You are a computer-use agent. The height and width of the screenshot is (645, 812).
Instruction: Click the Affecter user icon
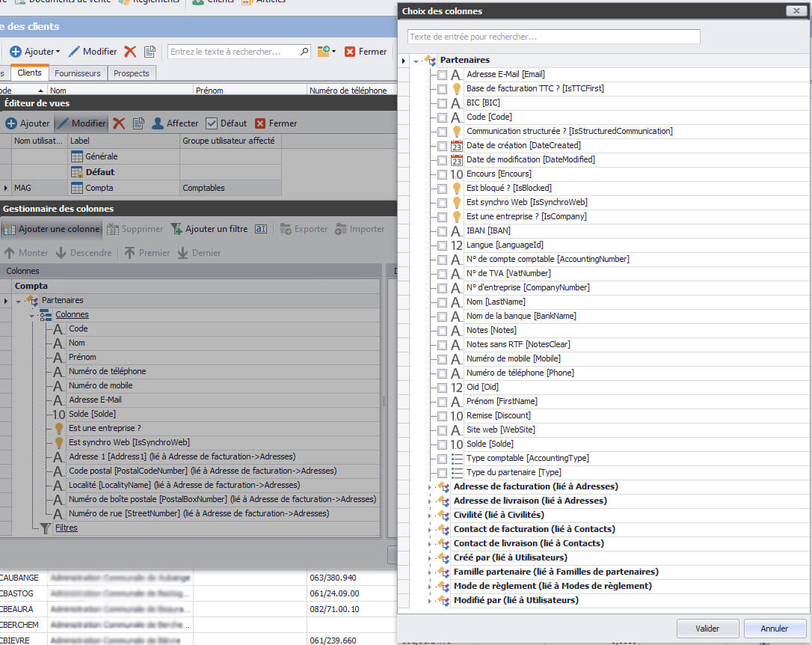point(158,123)
